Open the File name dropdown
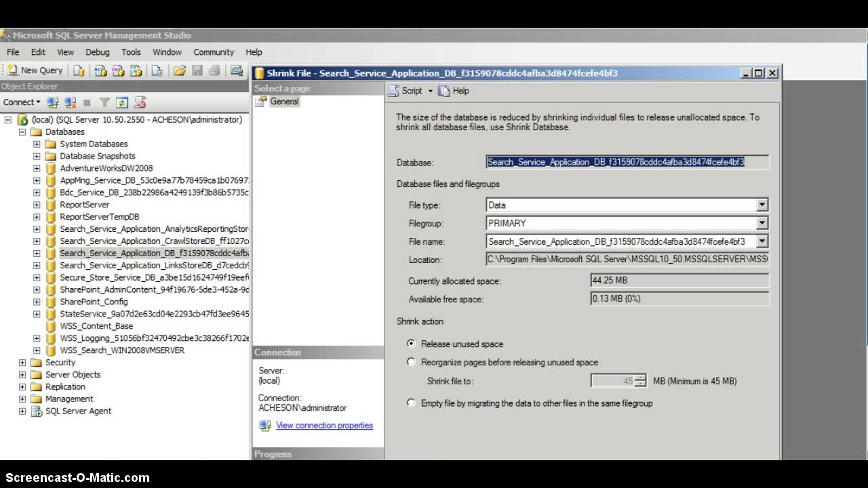Screen dimensions: 868x488 [x=762, y=241]
